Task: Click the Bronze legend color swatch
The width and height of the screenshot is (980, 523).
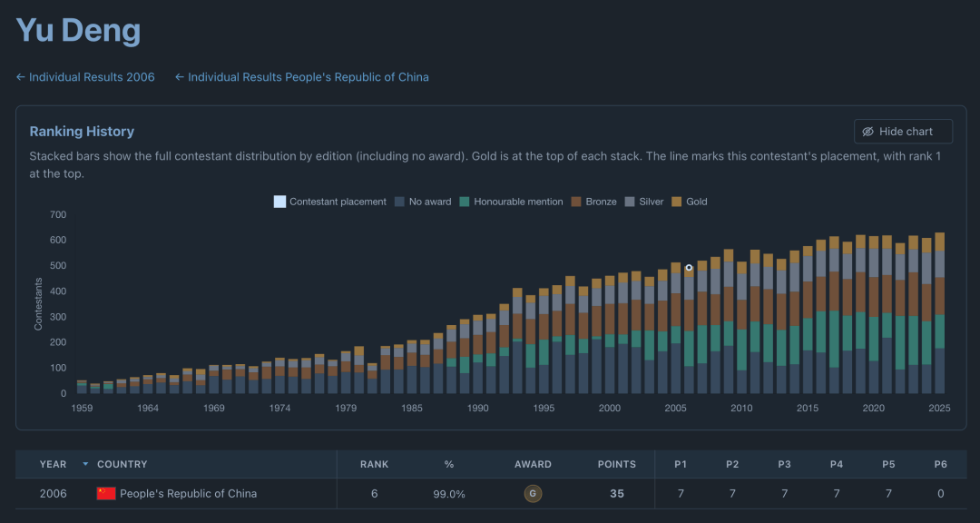Action: click(x=576, y=202)
